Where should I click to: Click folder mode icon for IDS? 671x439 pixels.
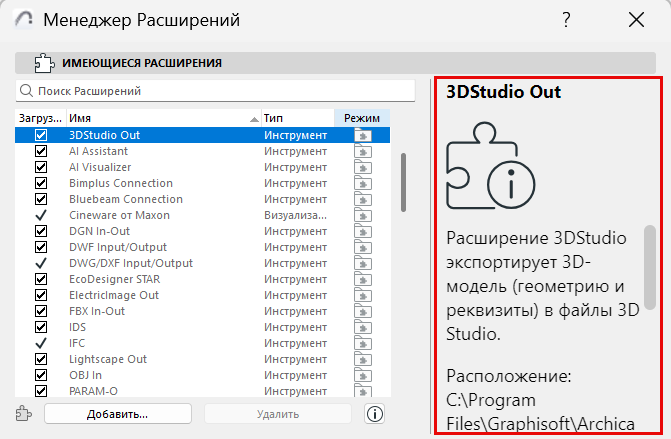click(363, 327)
